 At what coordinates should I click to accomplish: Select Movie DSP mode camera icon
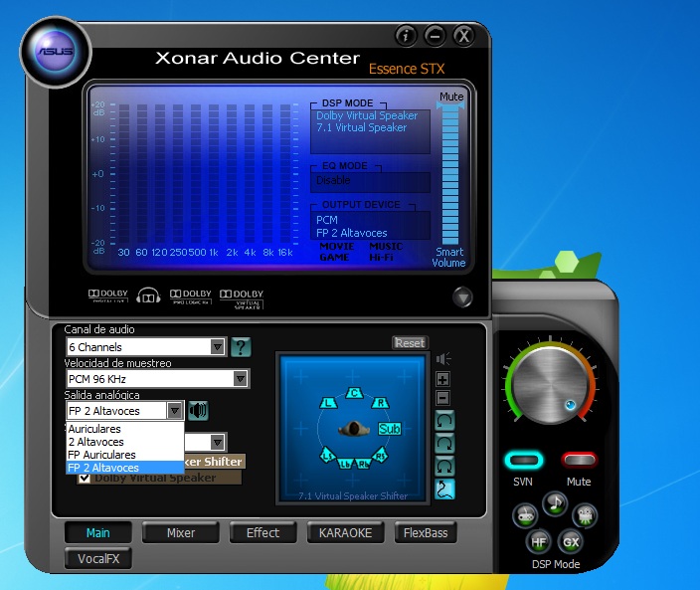tap(585, 515)
